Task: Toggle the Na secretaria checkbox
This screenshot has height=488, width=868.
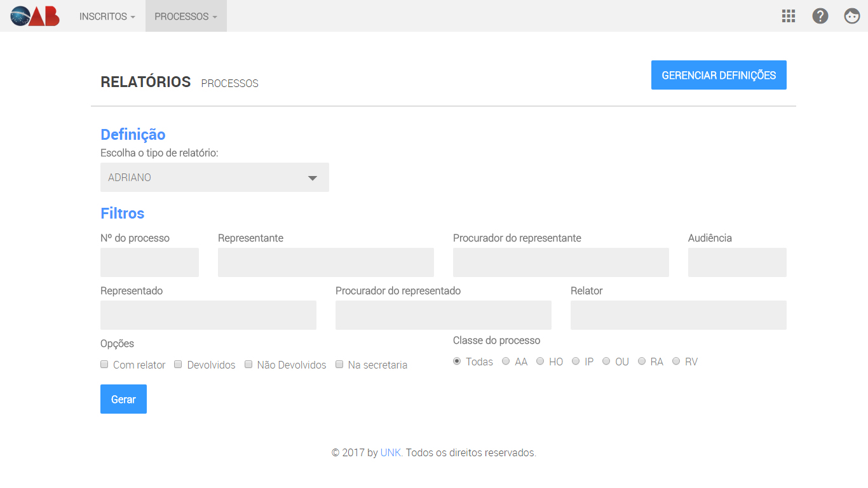Action: point(339,365)
